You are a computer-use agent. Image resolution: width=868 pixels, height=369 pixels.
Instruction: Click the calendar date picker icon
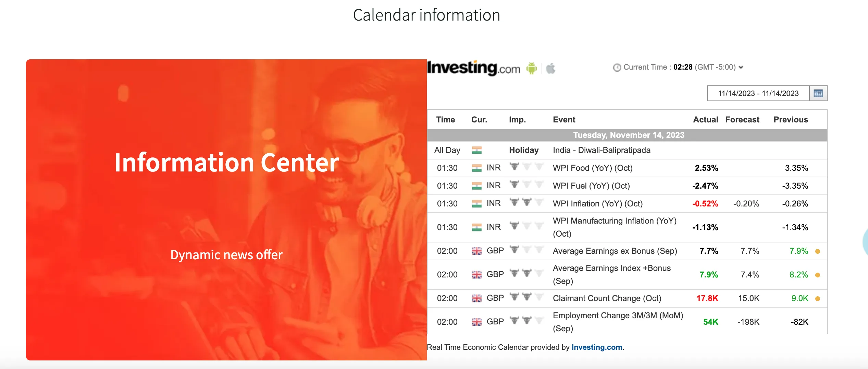pyautogui.click(x=818, y=93)
